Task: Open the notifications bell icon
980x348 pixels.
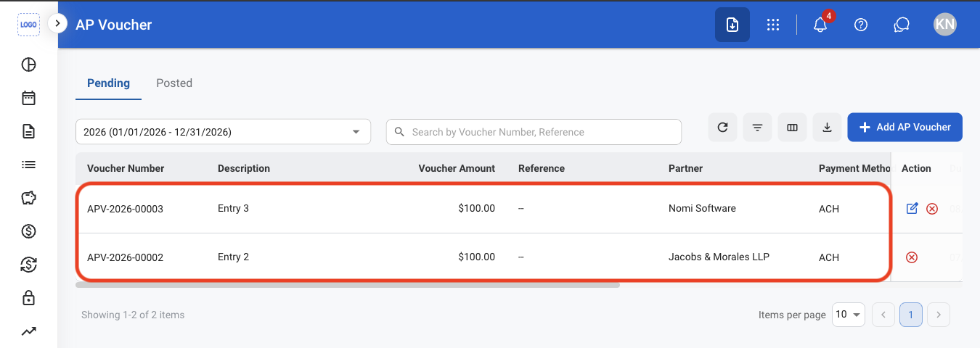Action: pos(820,25)
